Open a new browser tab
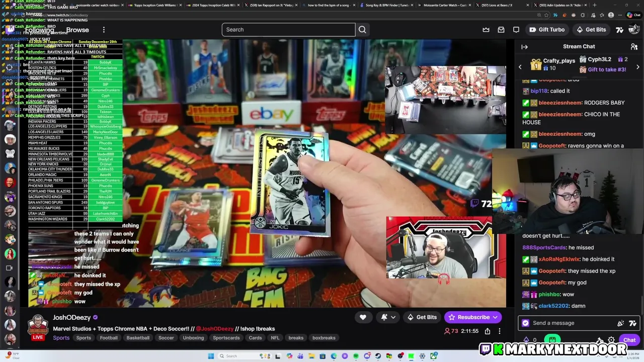644x362 pixels. [x=595, y=5]
